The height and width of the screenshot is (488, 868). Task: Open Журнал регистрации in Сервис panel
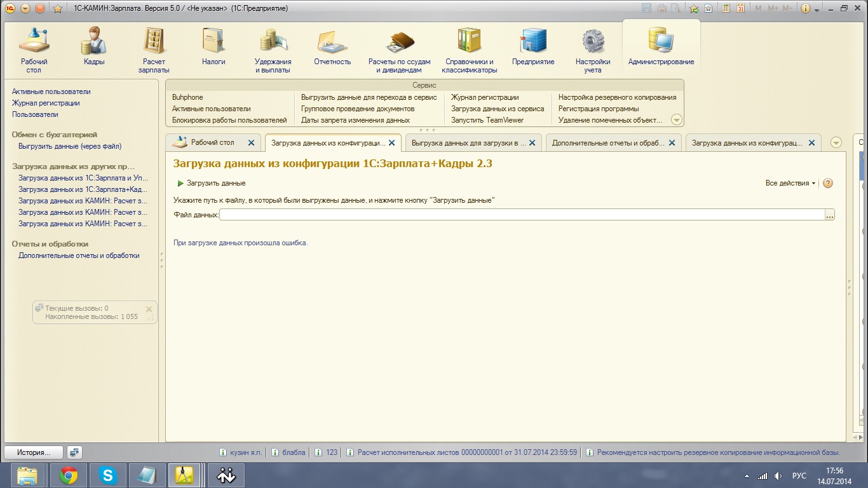[x=485, y=97]
